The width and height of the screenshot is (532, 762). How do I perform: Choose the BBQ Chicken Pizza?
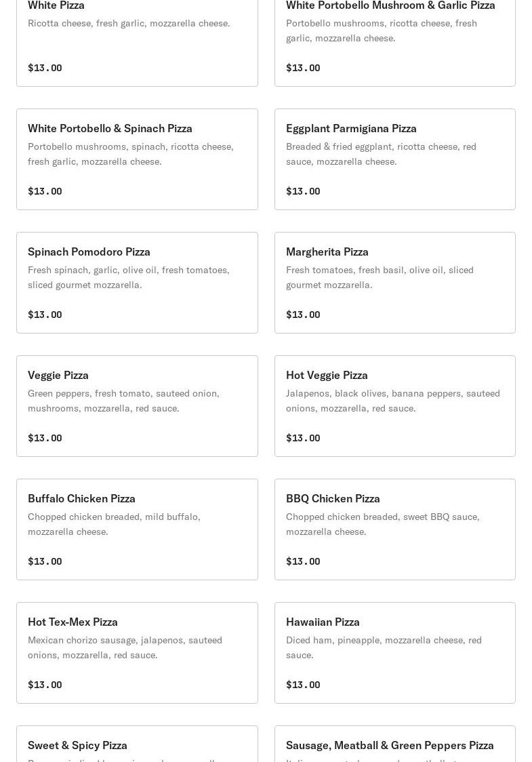pos(395,529)
